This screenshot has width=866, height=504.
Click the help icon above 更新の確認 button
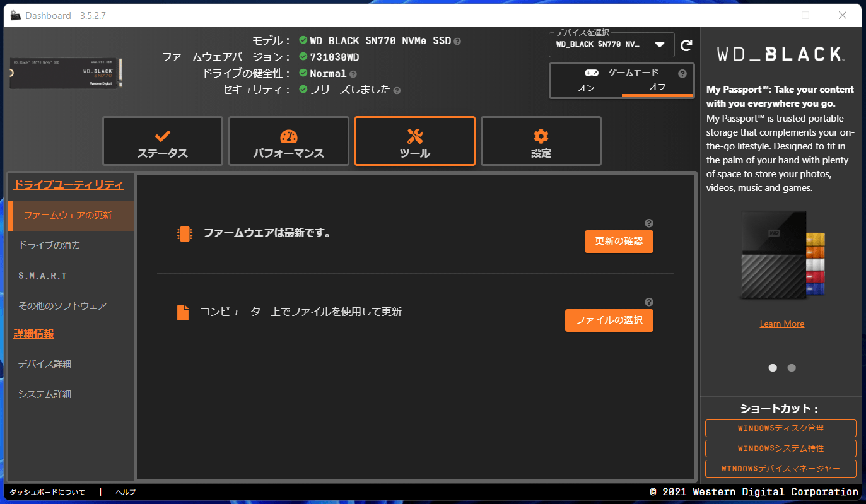[649, 223]
